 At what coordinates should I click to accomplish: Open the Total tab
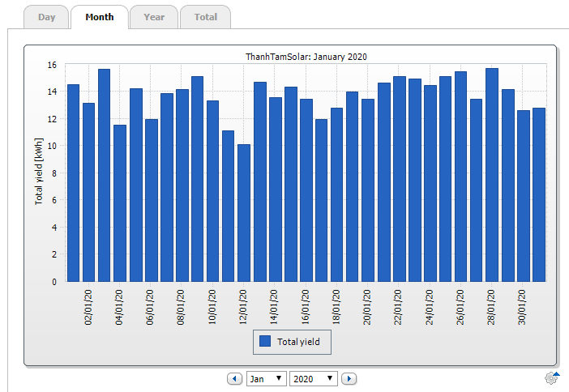(x=205, y=17)
